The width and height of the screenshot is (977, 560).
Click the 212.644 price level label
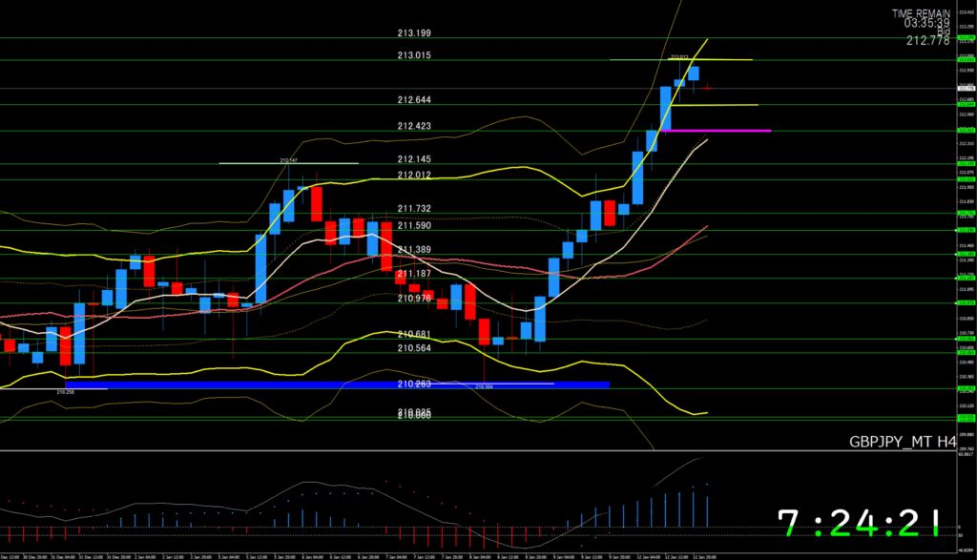[414, 100]
